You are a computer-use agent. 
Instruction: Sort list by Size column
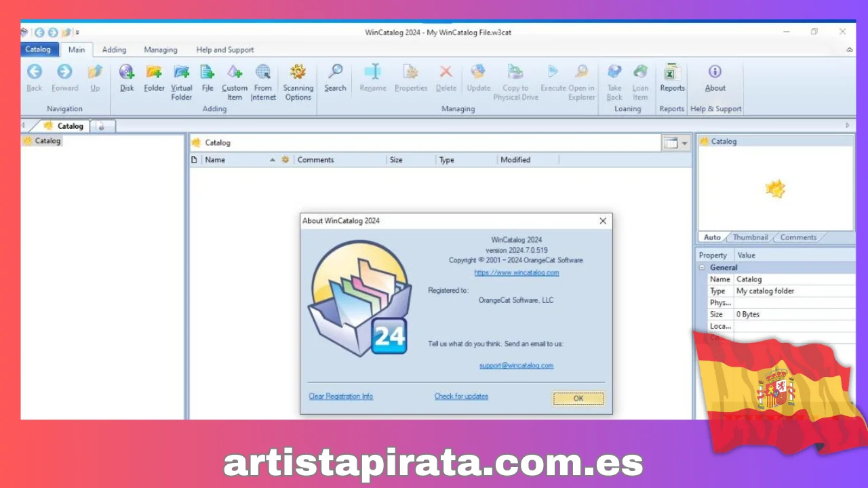411,160
